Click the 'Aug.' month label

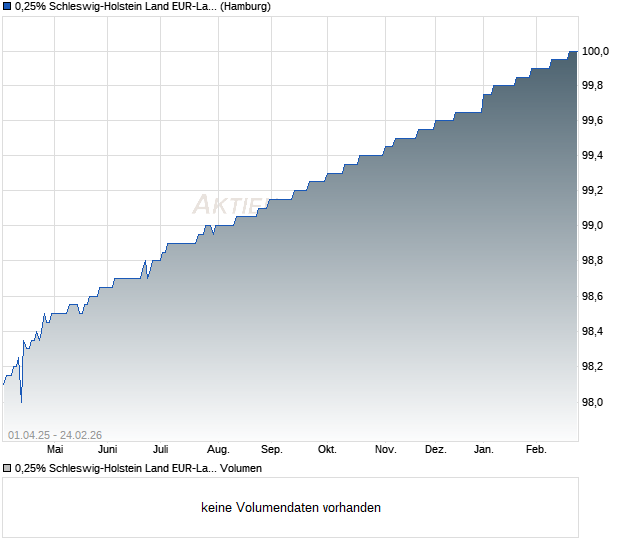point(218,449)
